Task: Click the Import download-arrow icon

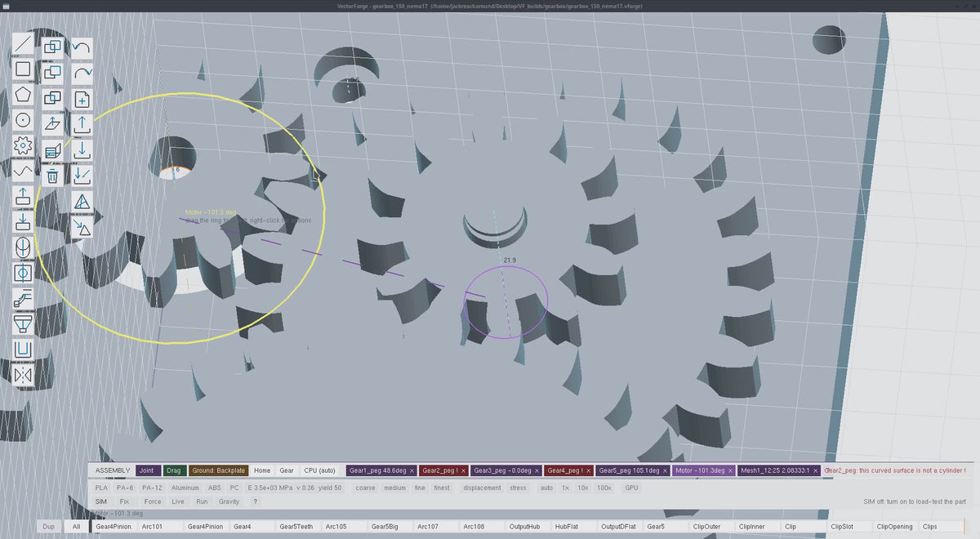Action: (82, 150)
